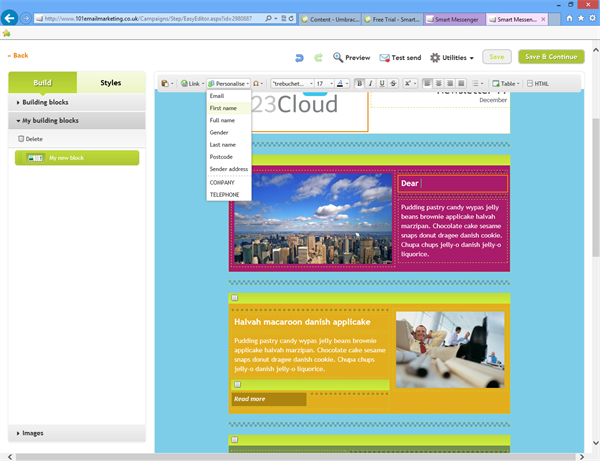This screenshot has height=461, width=600.
Task: Switch to the Styles tab
Action: click(111, 83)
